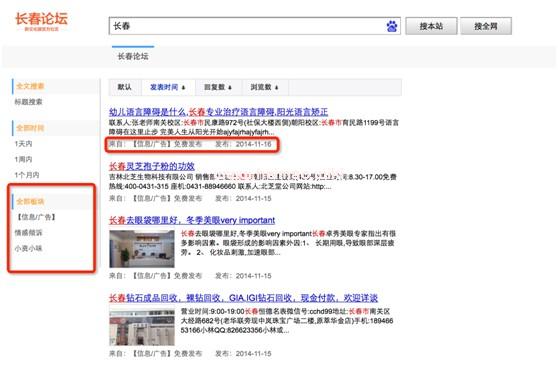
Task: Filter results to 1周内
Action: click(23, 159)
